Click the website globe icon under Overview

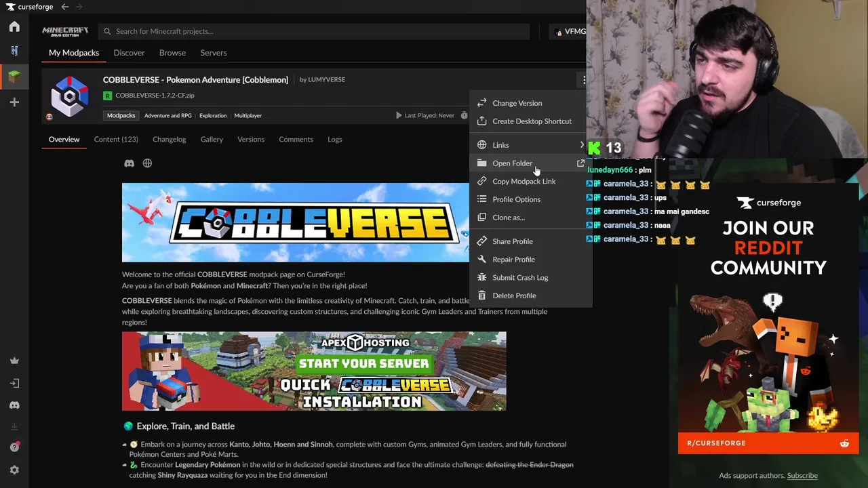pos(147,163)
